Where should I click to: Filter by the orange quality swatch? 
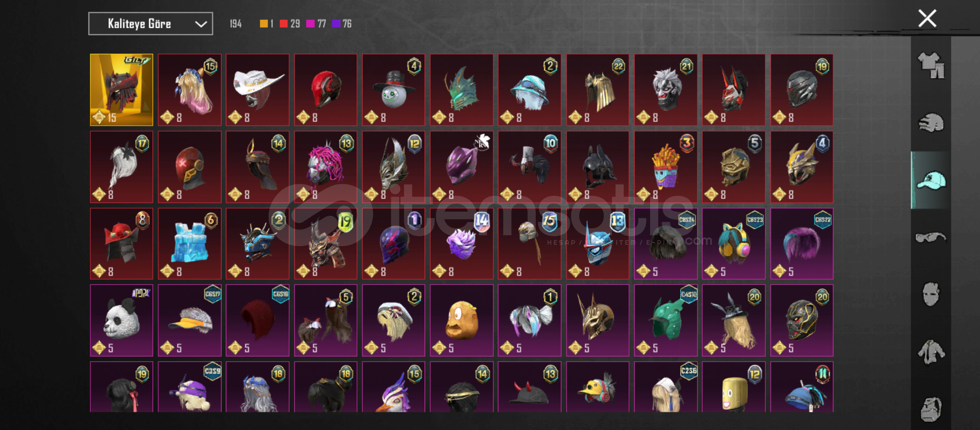[264, 24]
